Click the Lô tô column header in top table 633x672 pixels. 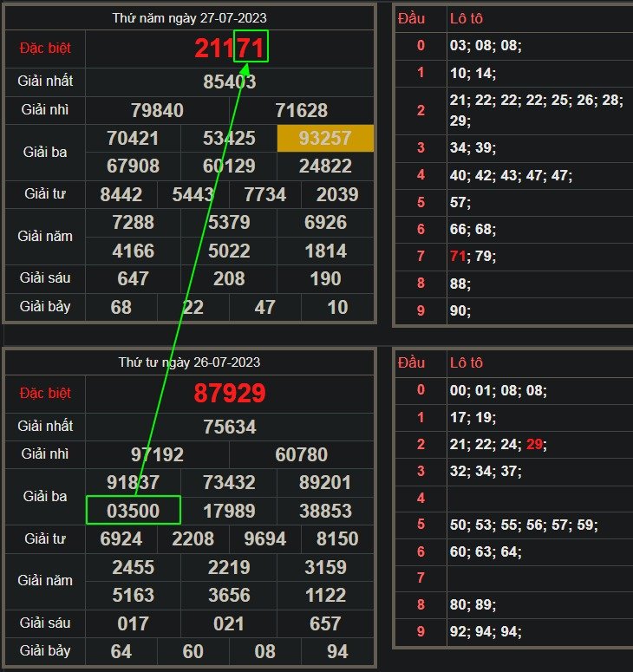[467, 18]
